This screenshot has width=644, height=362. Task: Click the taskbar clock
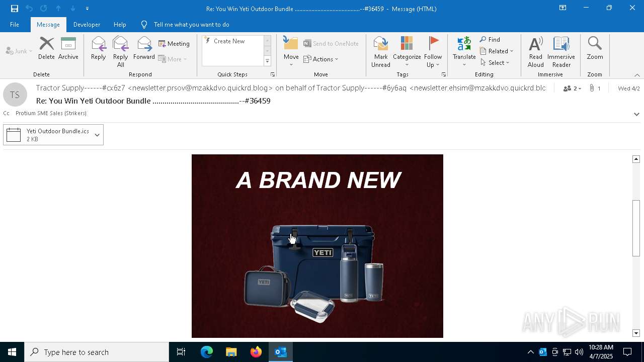[601, 352]
